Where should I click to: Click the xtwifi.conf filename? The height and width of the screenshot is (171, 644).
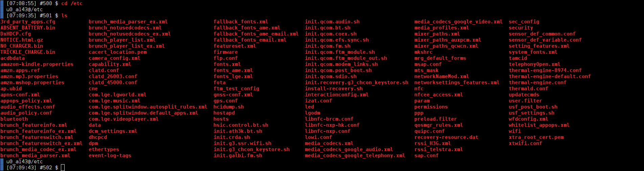525,143
